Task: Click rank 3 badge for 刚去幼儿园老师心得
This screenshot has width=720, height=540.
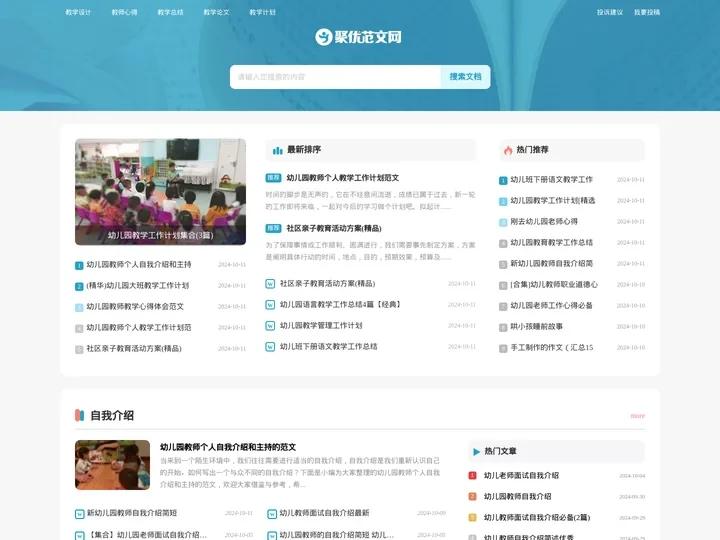Action: pos(503,222)
